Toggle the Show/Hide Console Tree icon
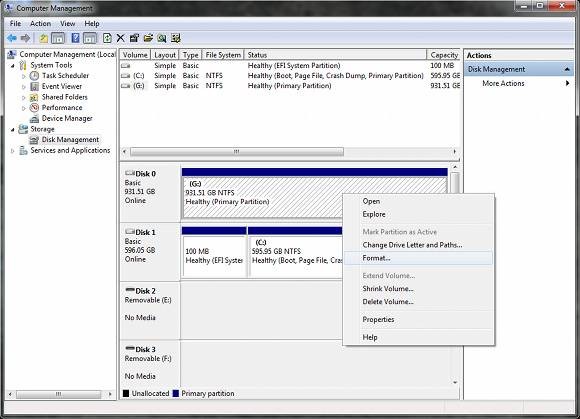Viewport: 580px width, 419px height. pos(58,38)
